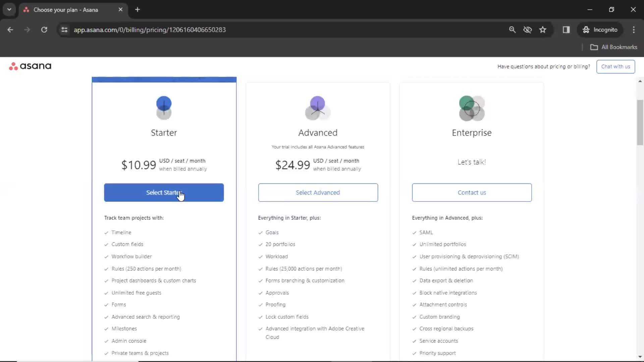The width and height of the screenshot is (644, 362).
Task: Open All Bookmarks folder
Action: (x=614, y=47)
